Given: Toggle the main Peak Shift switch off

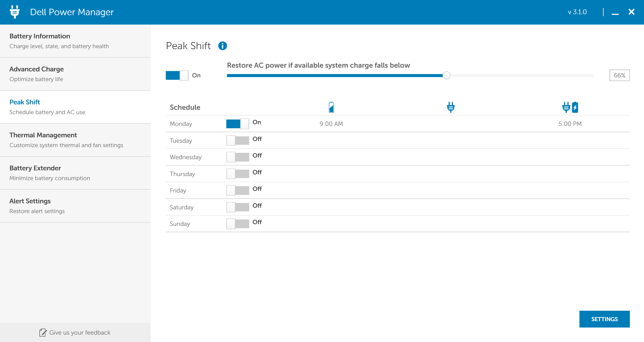Looking at the screenshot, I should point(177,75).
